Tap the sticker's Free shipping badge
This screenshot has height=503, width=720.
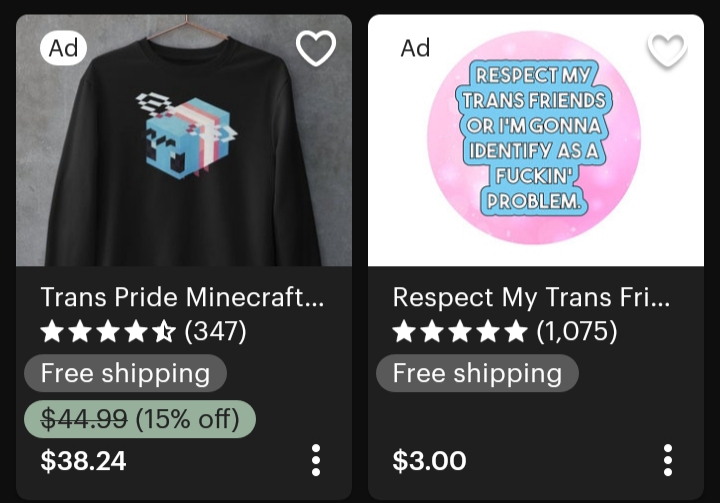(477, 373)
